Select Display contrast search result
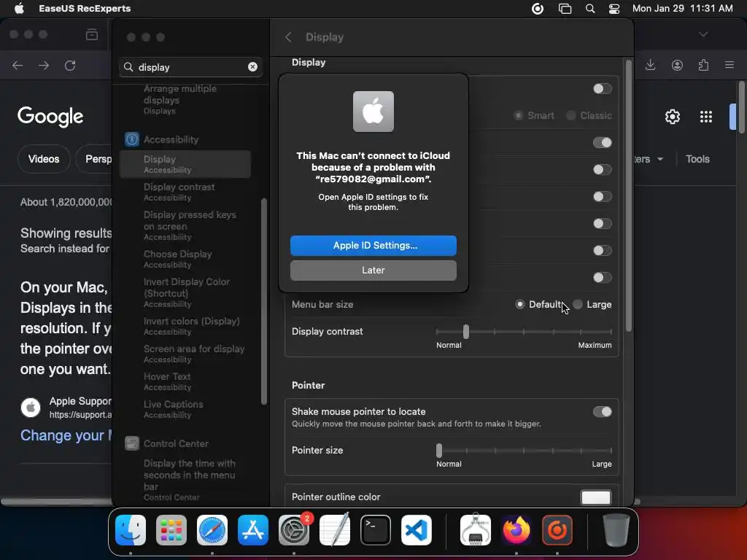This screenshot has width=747, height=560. click(x=186, y=192)
